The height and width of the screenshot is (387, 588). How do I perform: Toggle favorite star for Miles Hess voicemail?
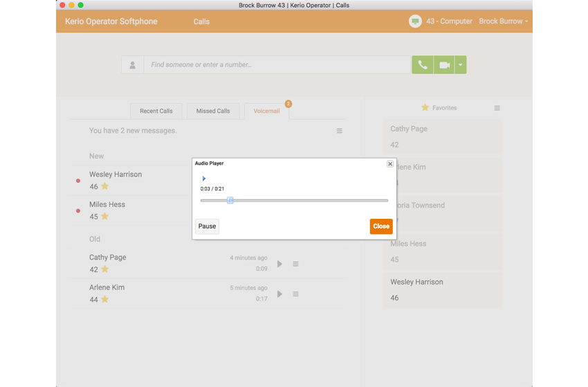click(x=105, y=216)
